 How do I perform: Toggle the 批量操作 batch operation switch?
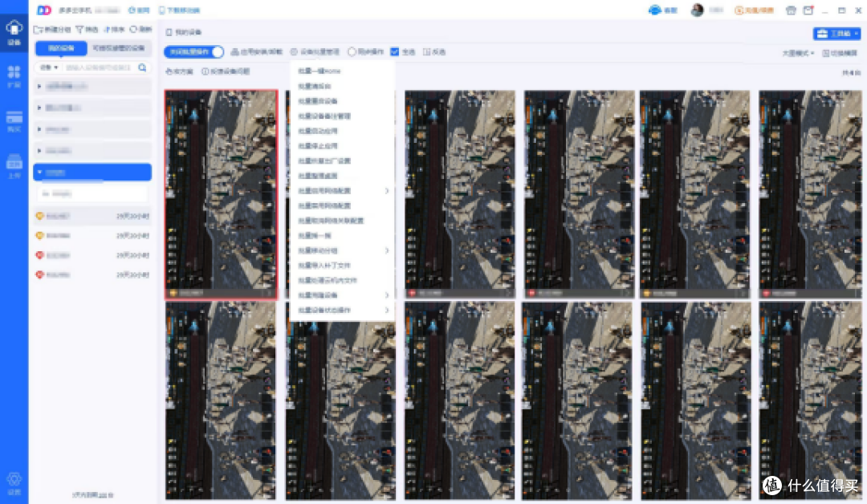tap(193, 52)
